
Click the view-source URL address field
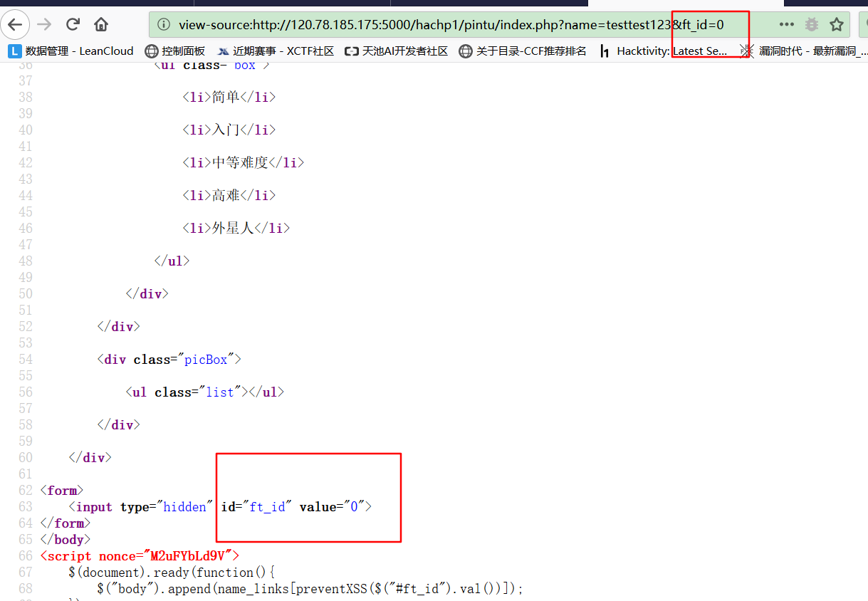427,25
